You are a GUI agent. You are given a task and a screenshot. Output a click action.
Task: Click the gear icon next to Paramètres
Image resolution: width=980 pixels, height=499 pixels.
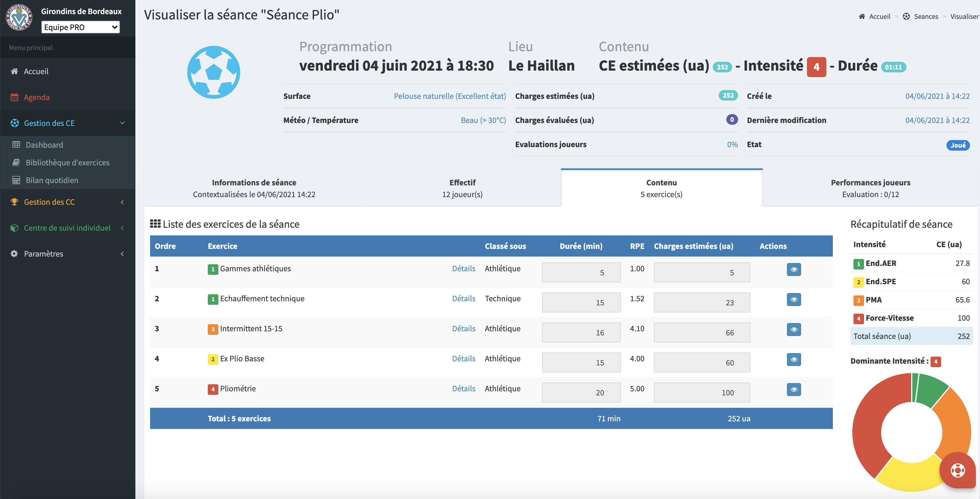pyautogui.click(x=14, y=254)
